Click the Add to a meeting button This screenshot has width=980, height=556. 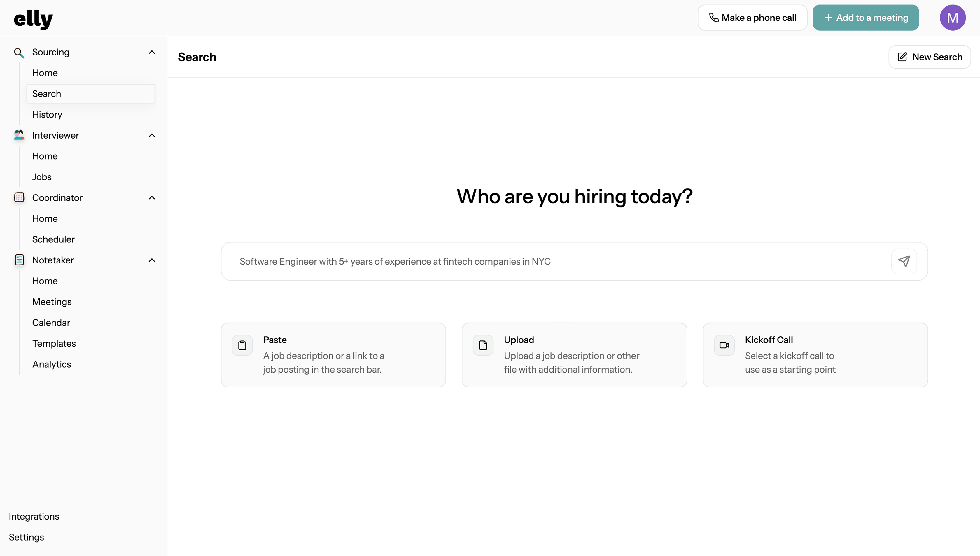865,17
